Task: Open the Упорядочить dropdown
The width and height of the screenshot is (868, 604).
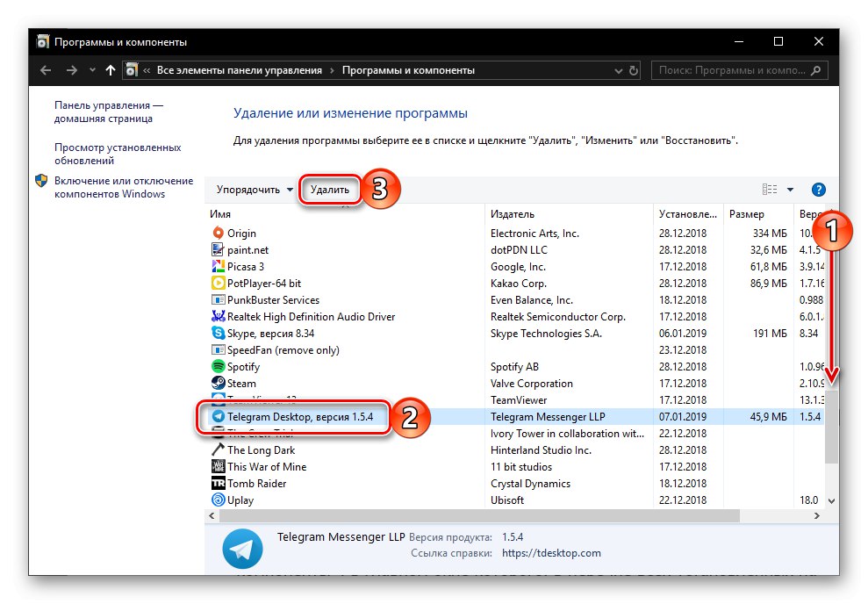Action: tap(255, 190)
